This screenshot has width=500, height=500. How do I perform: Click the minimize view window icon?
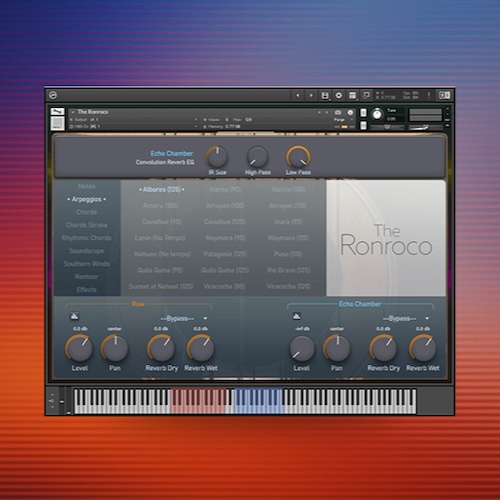(366, 96)
